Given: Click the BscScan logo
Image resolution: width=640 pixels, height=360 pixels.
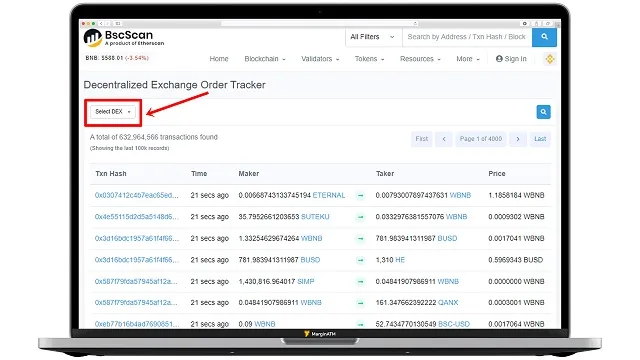Looking at the screenshot, I should point(124,38).
